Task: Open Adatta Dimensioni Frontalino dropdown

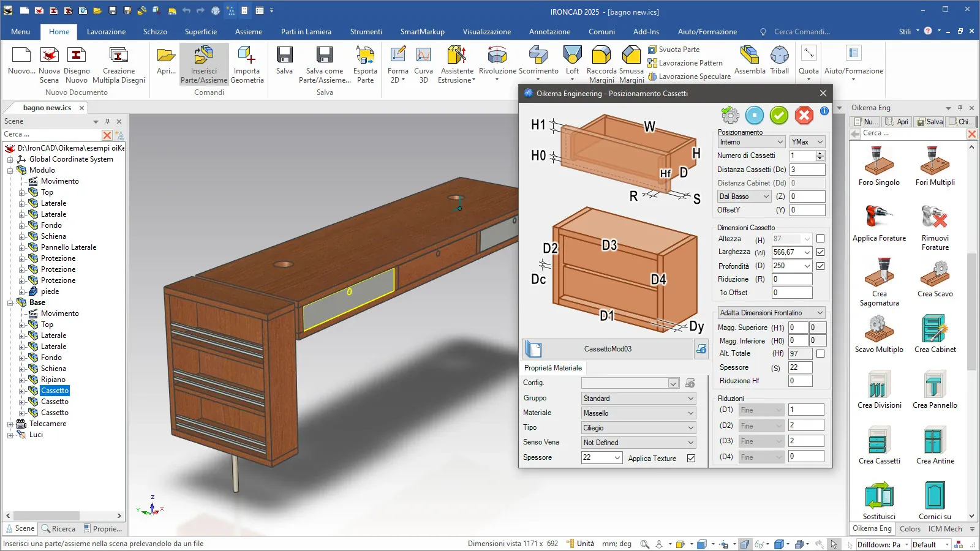Action: [771, 313]
